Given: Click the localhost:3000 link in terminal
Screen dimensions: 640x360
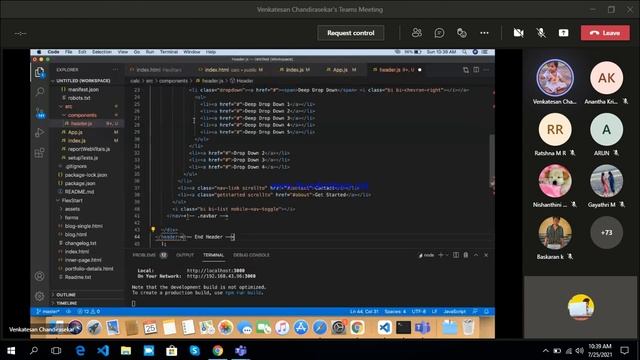Looking at the screenshot, I should point(216,270).
